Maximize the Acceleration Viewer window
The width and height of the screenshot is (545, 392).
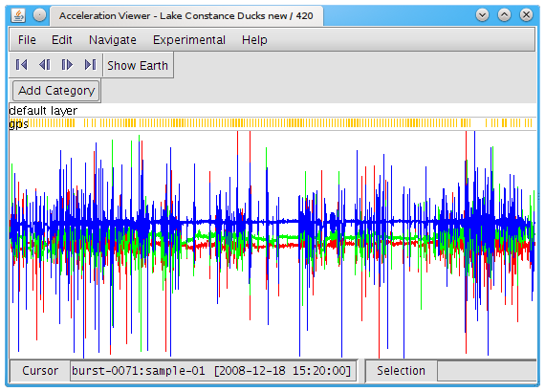(504, 15)
